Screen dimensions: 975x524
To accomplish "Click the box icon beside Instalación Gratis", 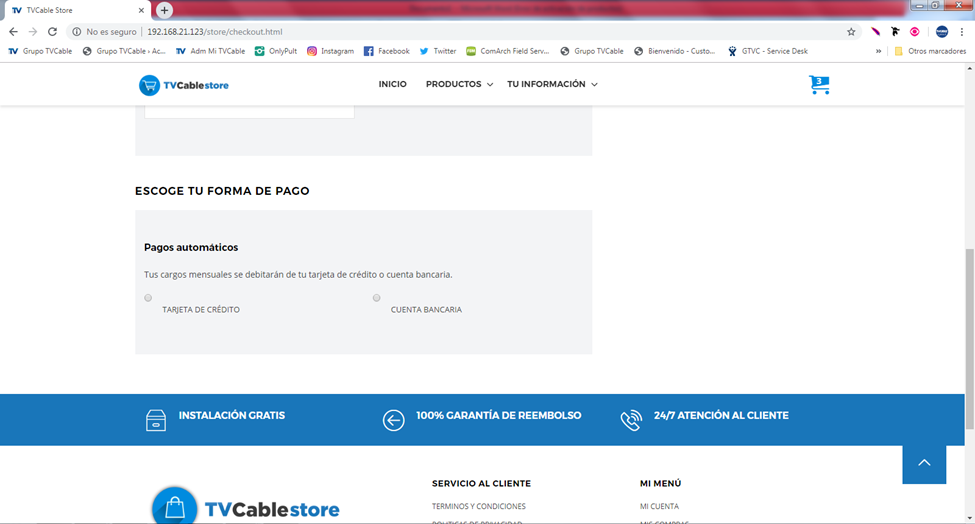I will pyautogui.click(x=155, y=420).
